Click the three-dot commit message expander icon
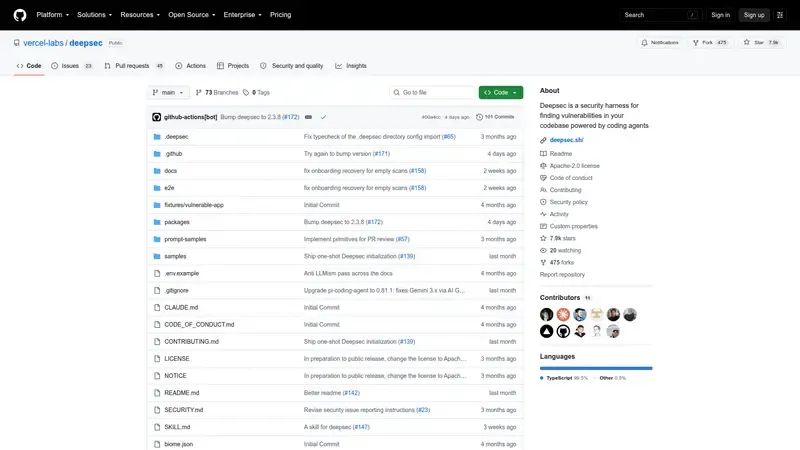 308,117
